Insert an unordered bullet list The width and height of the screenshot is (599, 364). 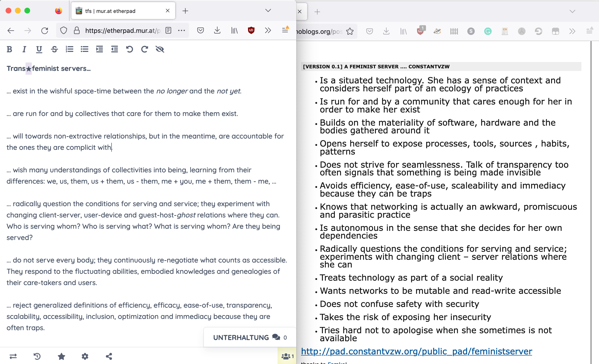coord(84,49)
